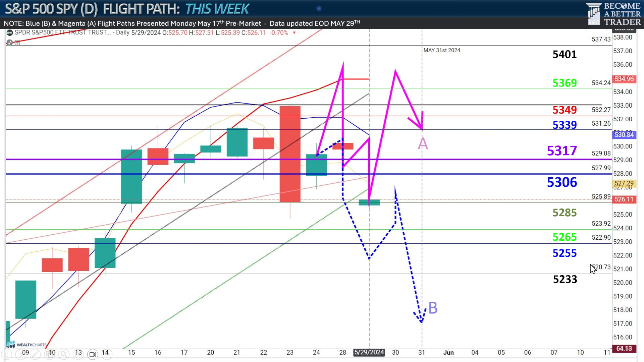This screenshot has height=362, width=644.
Task: Click the olive 5285 level label
Action: [565, 213]
